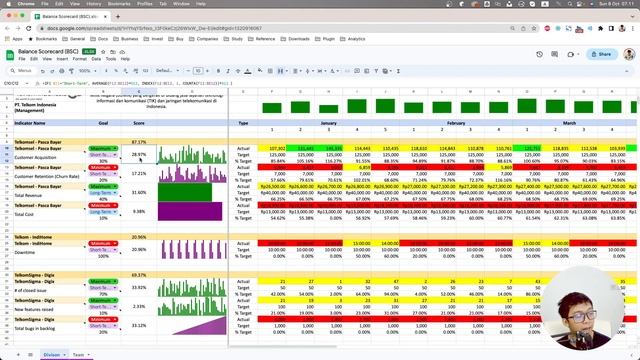This screenshot has height=360, width=640.
Task: Click the Meet camera icon
Action: click(x=571, y=54)
